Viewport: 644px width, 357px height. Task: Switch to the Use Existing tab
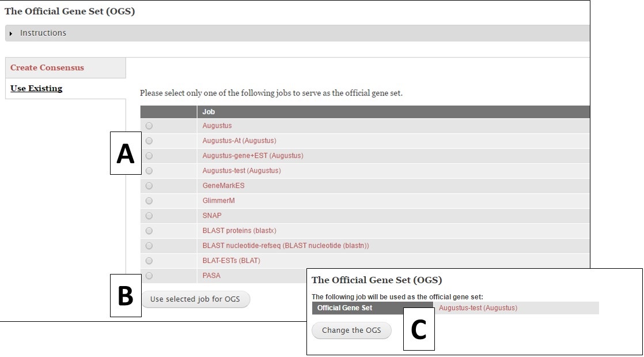tap(36, 88)
